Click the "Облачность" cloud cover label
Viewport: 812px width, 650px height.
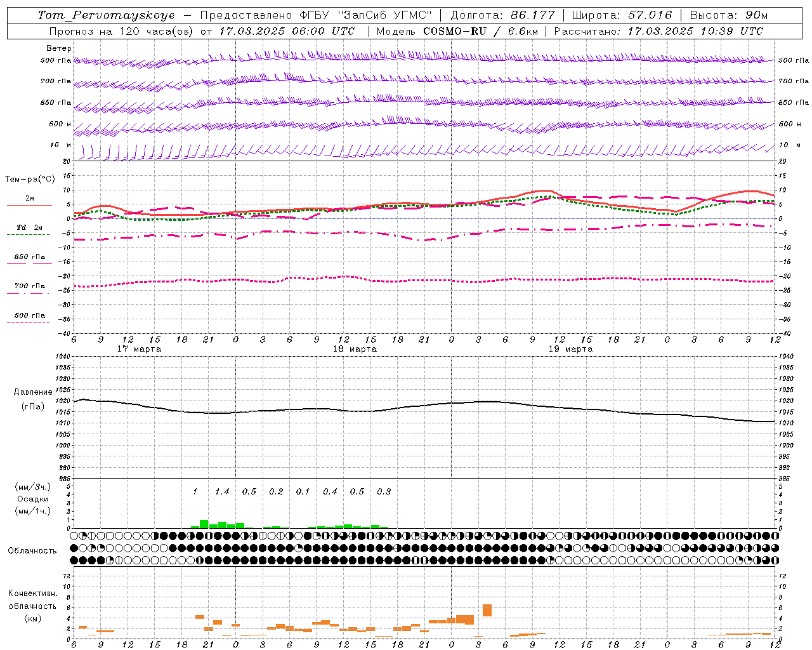[32, 551]
